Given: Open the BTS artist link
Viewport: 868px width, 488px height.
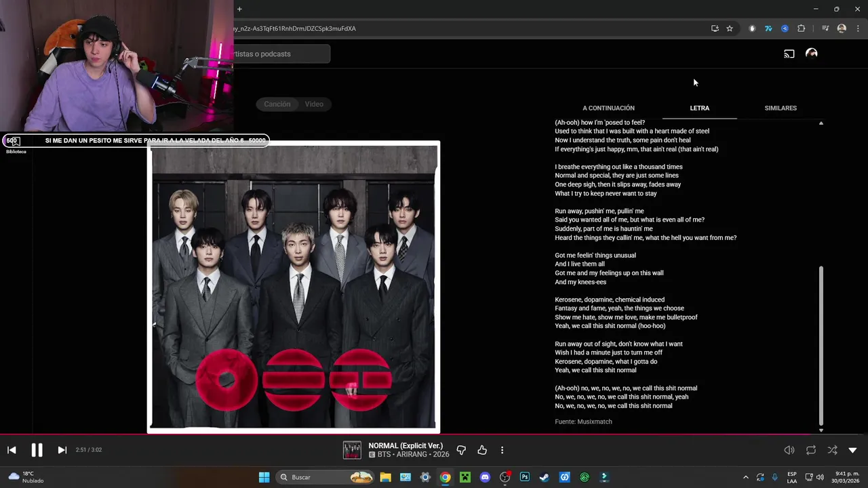Looking at the screenshot, I should [384, 454].
